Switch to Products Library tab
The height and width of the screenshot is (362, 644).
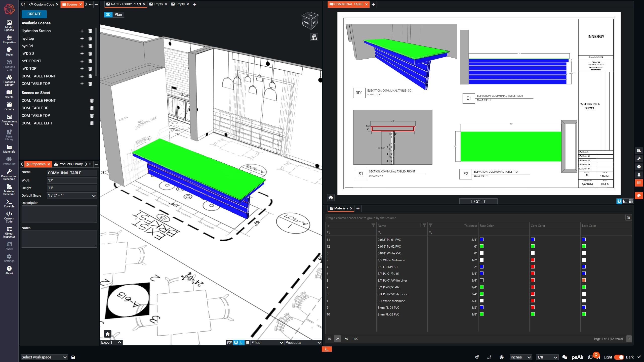pyautogui.click(x=68, y=164)
